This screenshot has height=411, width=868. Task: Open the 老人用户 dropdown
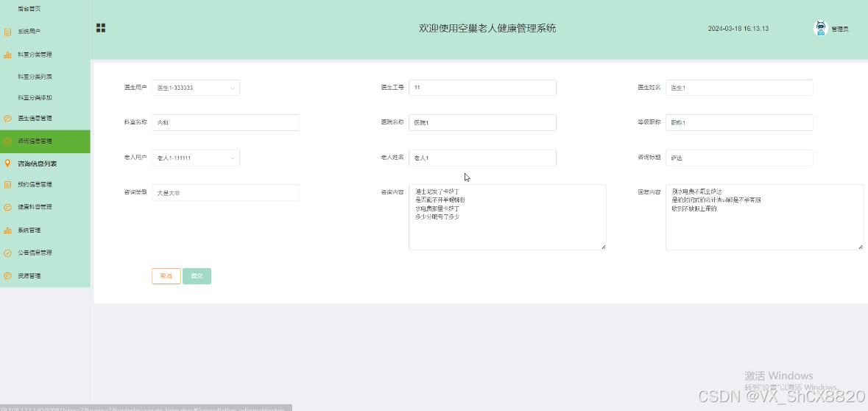196,158
